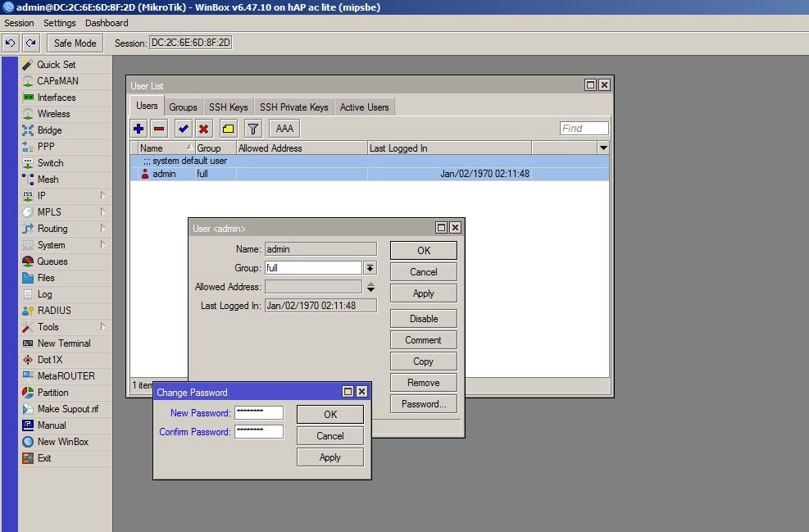Click the yellow comment note icon
The height and width of the screenshot is (532, 809).
pos(228,129)
